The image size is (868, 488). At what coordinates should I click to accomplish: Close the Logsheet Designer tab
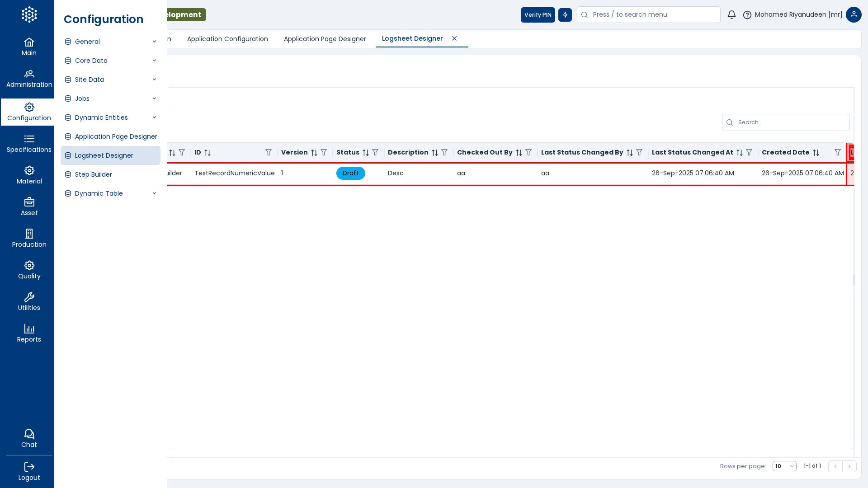click(454, 38)
